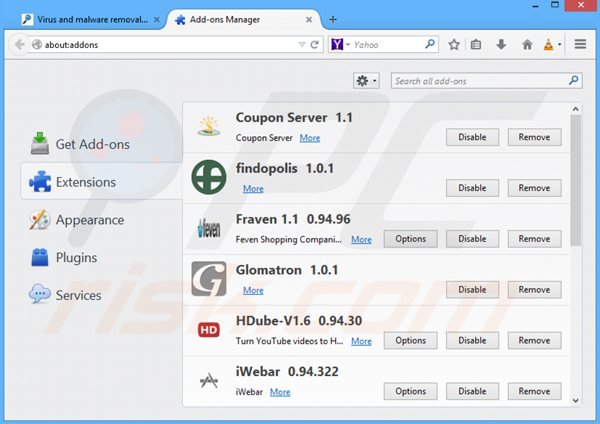
Task: Open a new tab with plus button
Action: point(333,20)
